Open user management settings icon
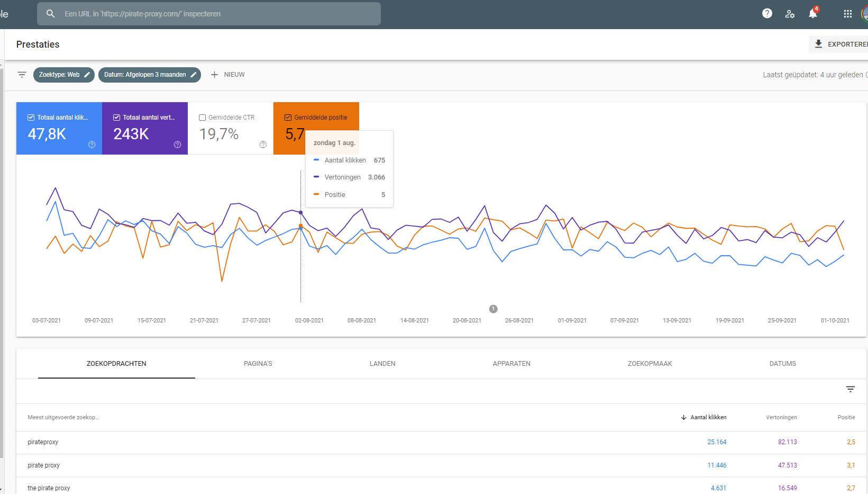Image resolution: width=868 pixels, height=494 pixels. pos(790,14)
